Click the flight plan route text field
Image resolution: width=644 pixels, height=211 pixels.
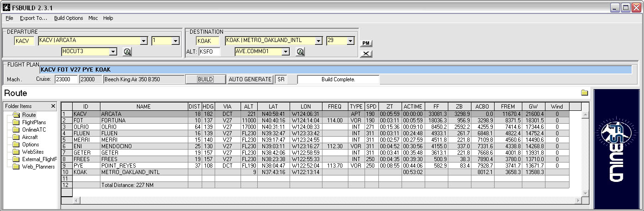point(335,70)
